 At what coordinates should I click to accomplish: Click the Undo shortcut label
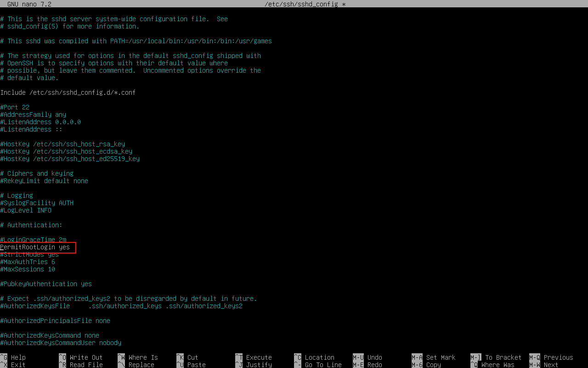click(x=374, y=357)
